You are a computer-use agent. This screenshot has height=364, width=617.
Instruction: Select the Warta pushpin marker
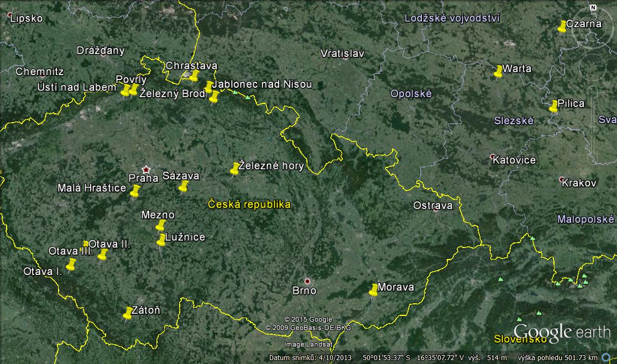click(498, 71)
